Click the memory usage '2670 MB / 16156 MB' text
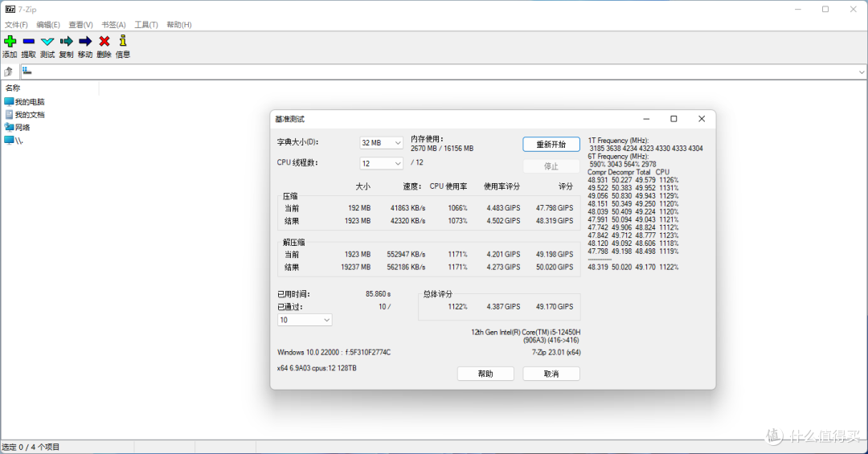The height and width of the screenshot is (454, 868). 442,149
